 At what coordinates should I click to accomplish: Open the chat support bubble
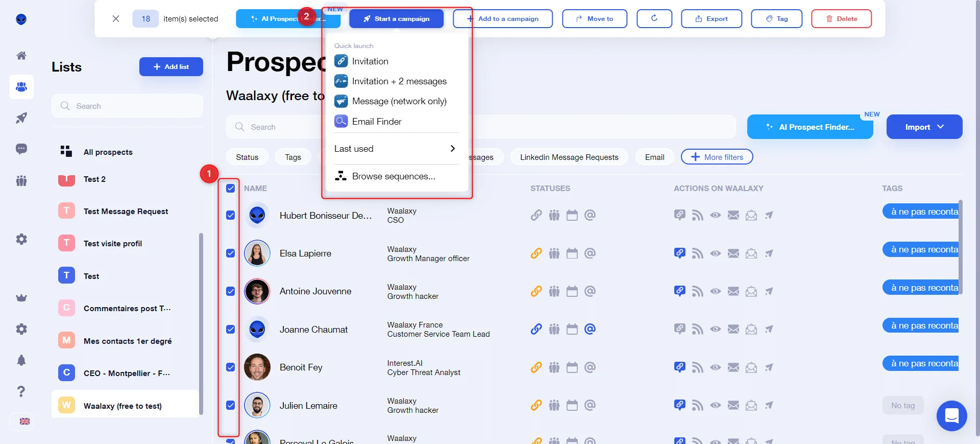click(x=951, y=416)
